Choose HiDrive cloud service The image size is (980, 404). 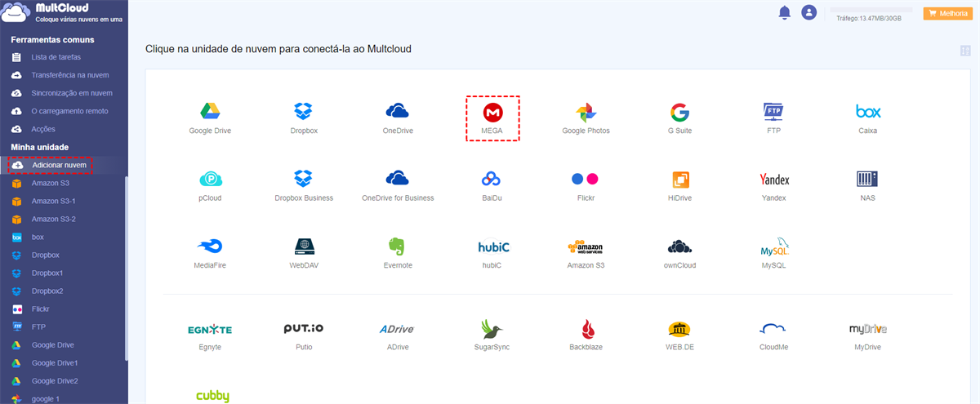coord(680,179)
